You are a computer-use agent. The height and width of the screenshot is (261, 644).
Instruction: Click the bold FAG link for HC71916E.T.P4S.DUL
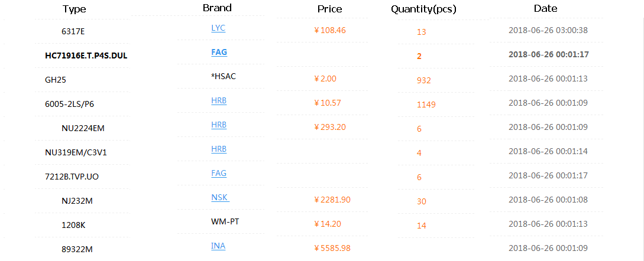click(219, 53)
